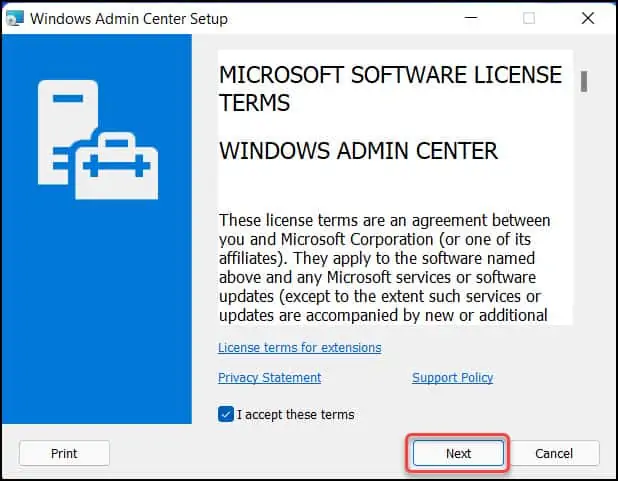The width and height of the screenshot is (618, 481).
Task: Cancel the Windows Admin Center setup
Action: click(x=554, y=453)
